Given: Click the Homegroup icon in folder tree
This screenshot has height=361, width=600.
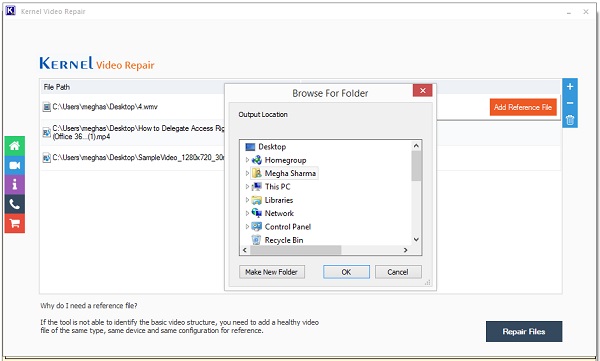Looking at the screenshot, I should point(256,160).
